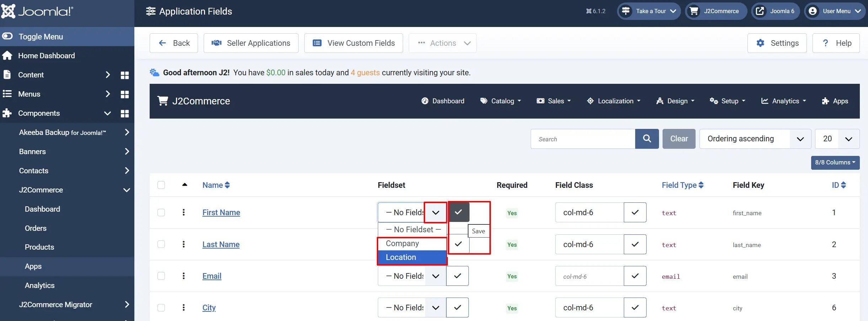868x321 pixels.
Task: Save the Last Name fieldset with checkmark
Action: click(459, 244)
